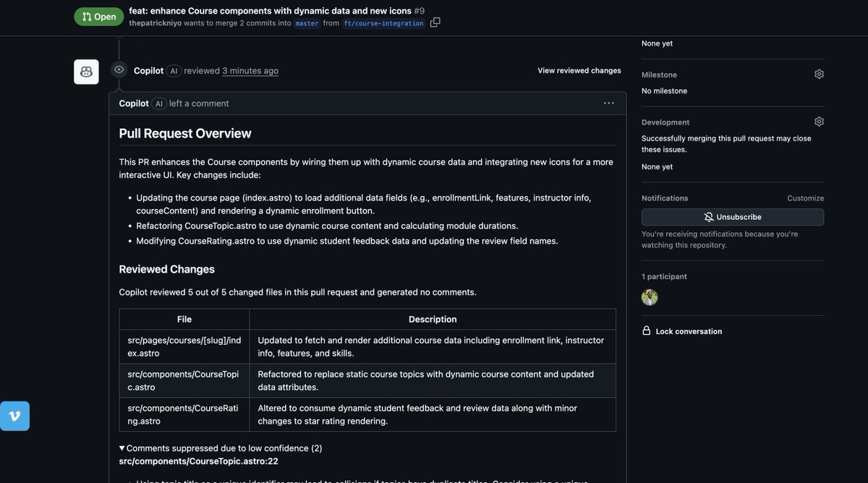Click the Customize notifications link
Viewport: 868px width, 483px height.
805,198
